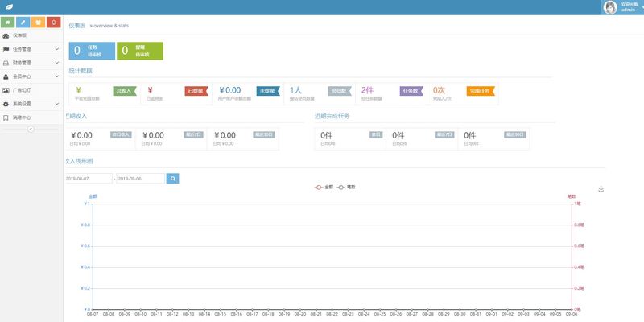
Task: Expand the 任务管理 sidebar menu
Action: click(x=31, y=49)
